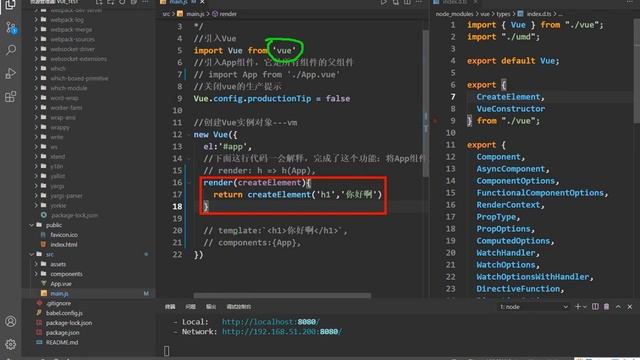This screenshot has width=640, height=360.
Task: Open favicon.ico in the explorer
Action: click(64, 235)
